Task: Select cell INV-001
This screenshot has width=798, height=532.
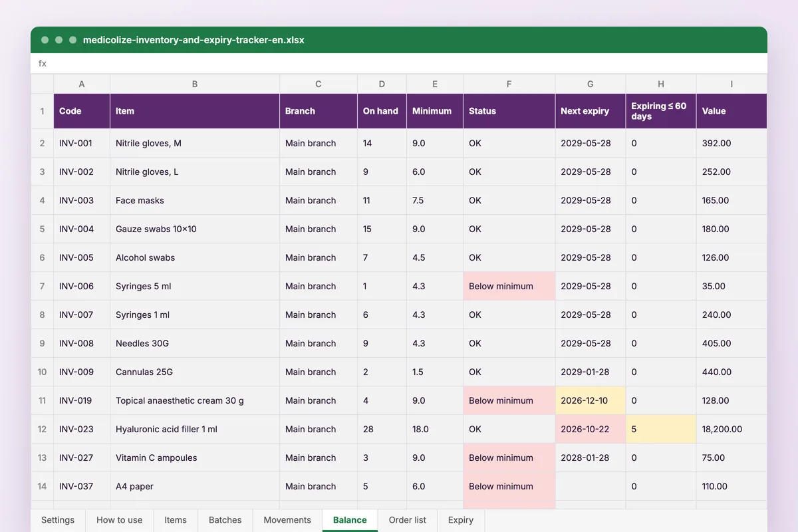Action: 82,143
